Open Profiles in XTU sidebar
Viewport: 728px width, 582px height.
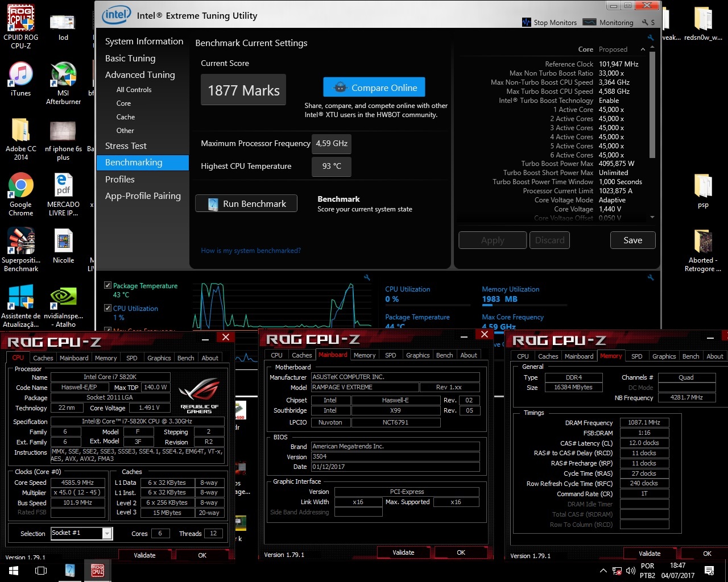pyautogui.click(x=120, y=179)
